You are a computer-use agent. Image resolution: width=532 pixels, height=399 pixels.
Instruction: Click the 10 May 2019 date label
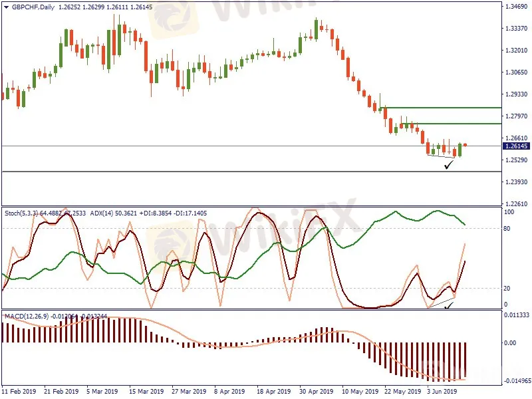pyautogui.click(x=360, y=391)
